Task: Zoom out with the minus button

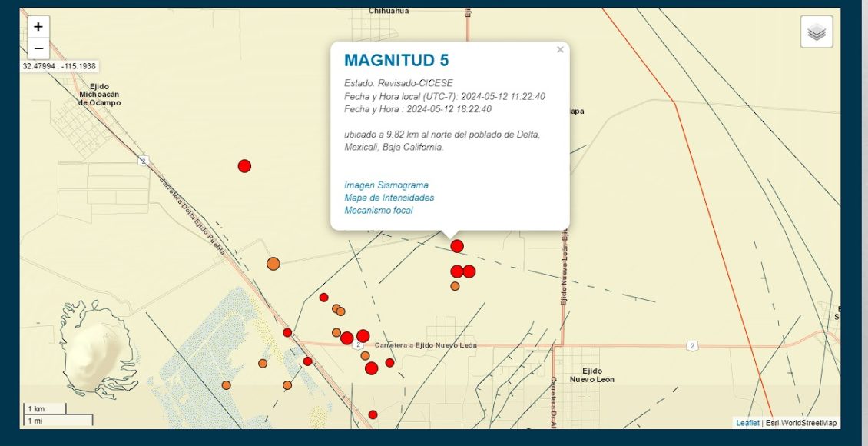Action: click(x=38, y=48)
